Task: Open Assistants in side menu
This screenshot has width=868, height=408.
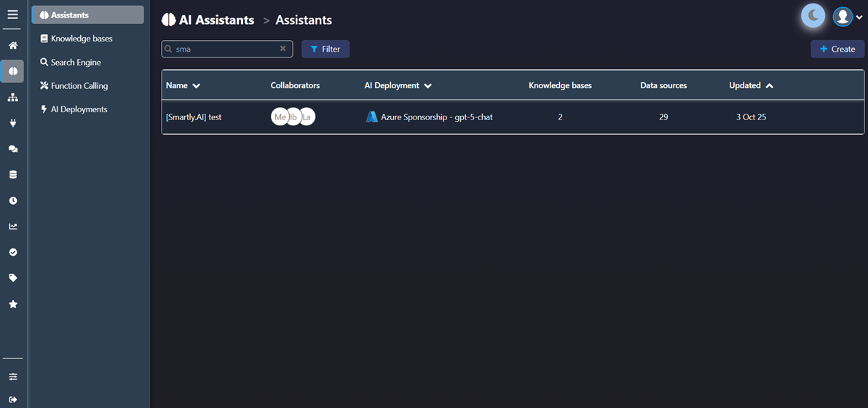Action: (x=88, y=15)
